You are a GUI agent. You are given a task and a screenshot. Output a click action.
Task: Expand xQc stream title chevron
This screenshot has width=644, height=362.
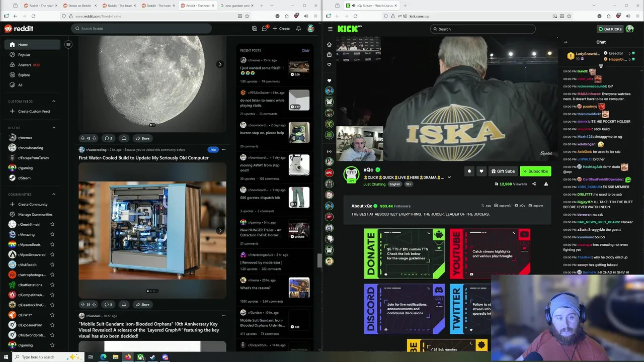[449, 177]
